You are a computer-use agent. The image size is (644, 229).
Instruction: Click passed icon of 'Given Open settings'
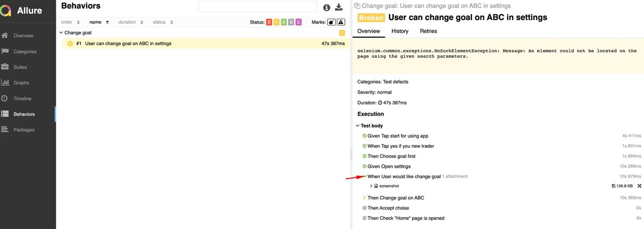(x=365, y=166)
